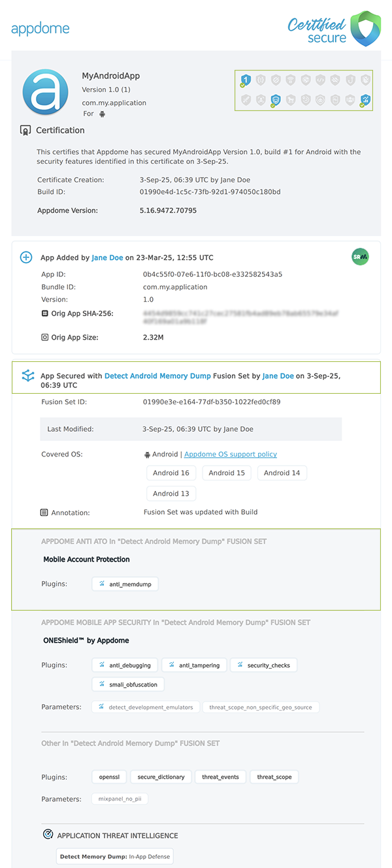Click the anti_memdump plugin chip
392x868 pixels.
pyautogui.click(x=125, y=583)
